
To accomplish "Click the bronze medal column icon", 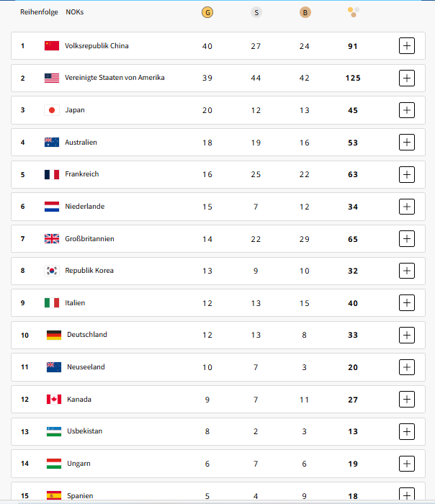I will click(304, 12).
